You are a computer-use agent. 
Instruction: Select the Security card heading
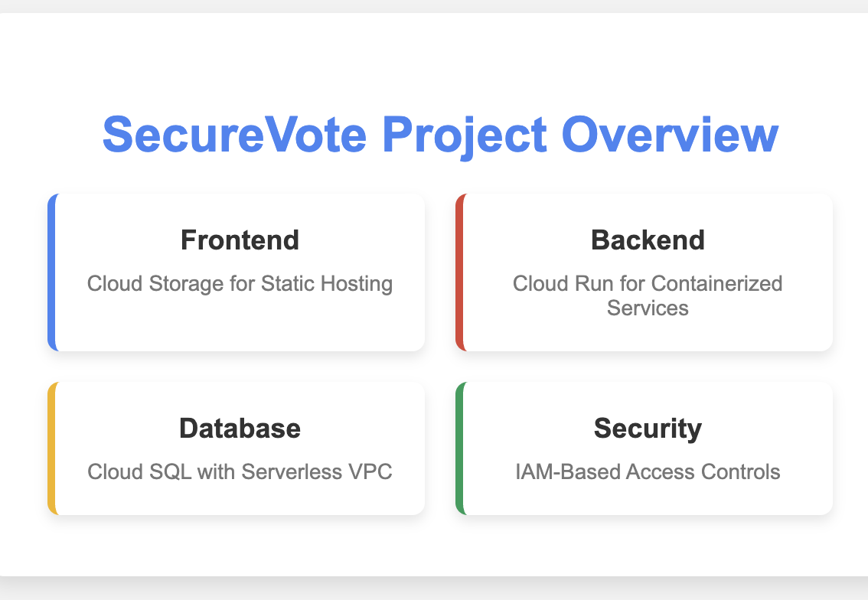(648, 429)
